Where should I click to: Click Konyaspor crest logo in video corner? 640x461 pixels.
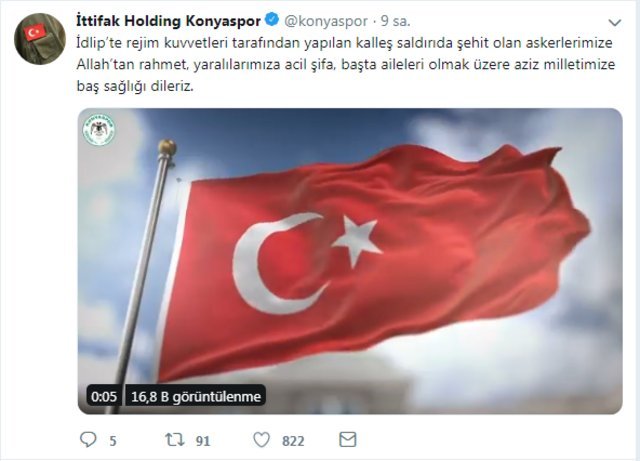(x=99, y=130)
